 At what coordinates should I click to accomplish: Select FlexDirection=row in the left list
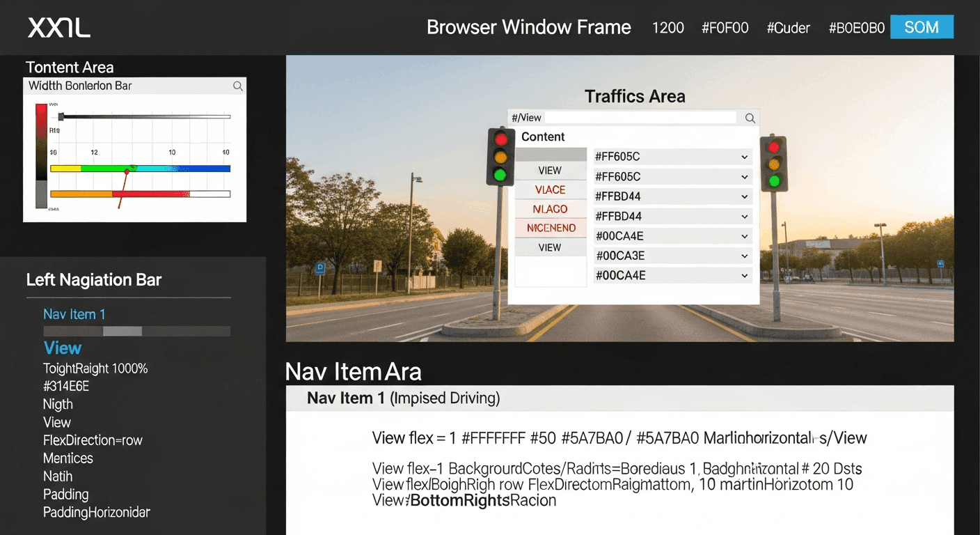[93, 440]
